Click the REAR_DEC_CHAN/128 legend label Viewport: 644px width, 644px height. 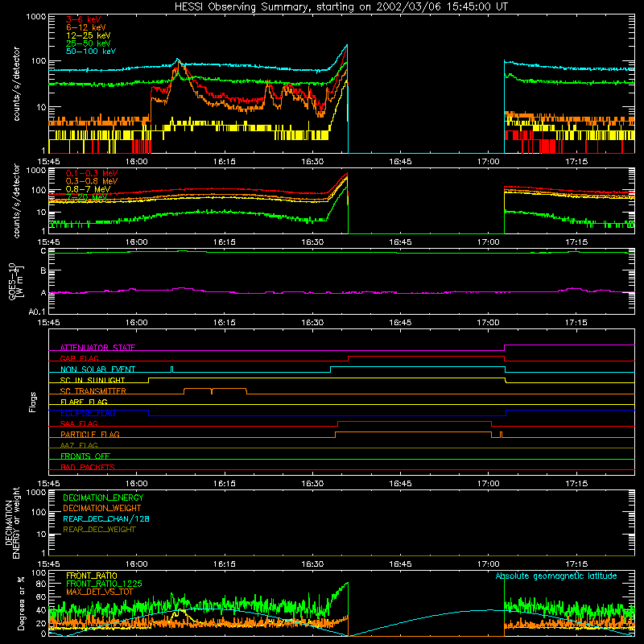(106, 518)
